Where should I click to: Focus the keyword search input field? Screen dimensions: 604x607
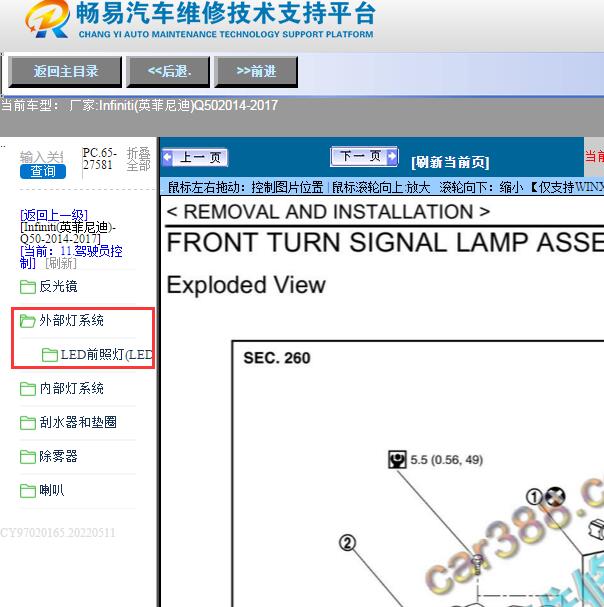(41, 157)
